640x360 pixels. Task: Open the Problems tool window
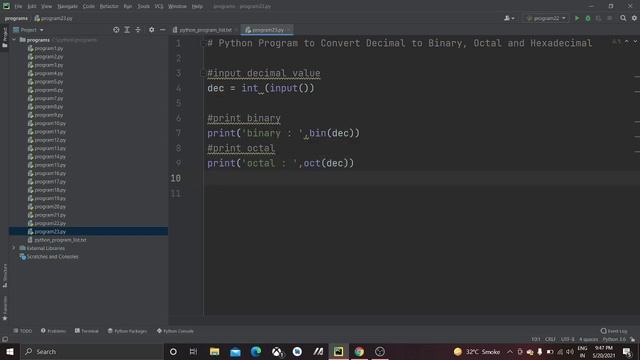pos(53,331)
